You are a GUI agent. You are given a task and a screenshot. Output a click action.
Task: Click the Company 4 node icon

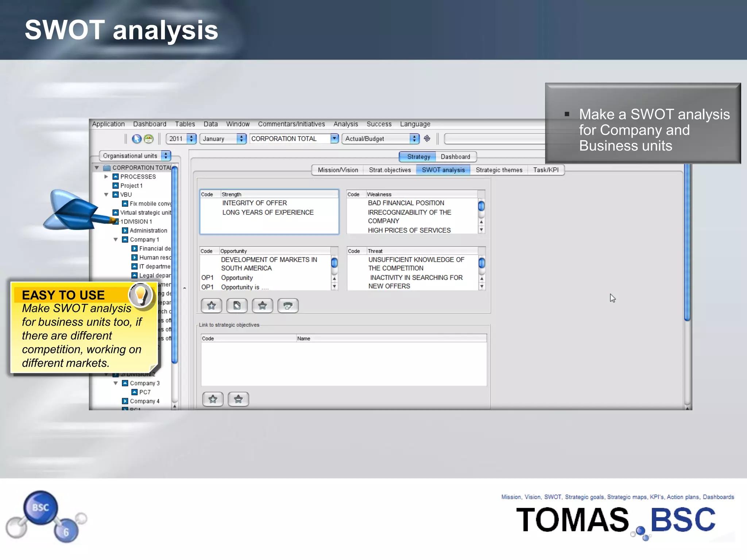click(x=125, y=401)
